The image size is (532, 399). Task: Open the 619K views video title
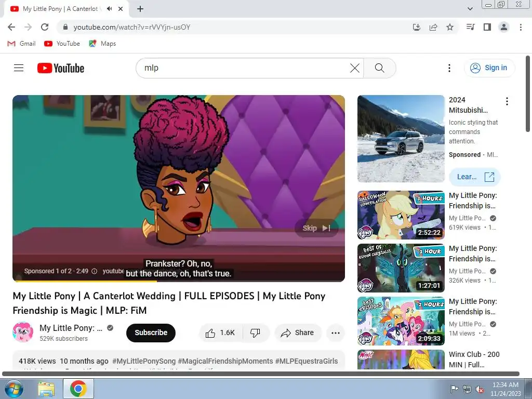coord(473,201)
